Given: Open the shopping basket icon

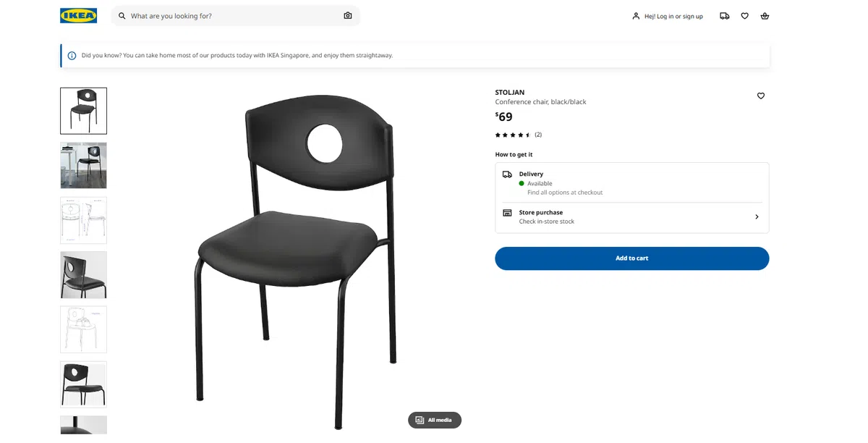Looking at the screenshot, I should point(765,16).
